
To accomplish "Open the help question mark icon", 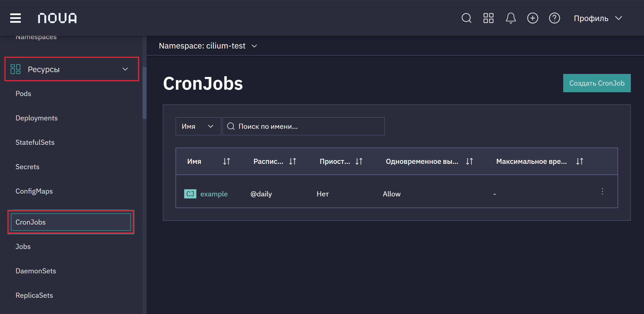I will click(555, 18).
